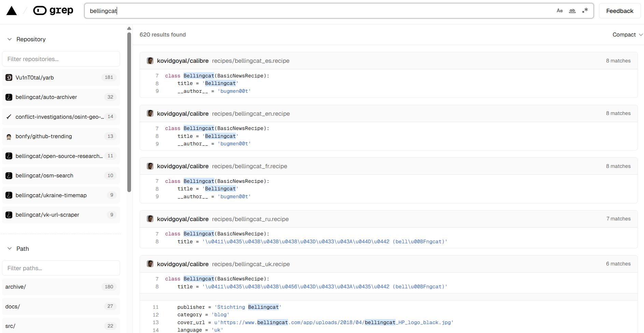
Task: Select the Vu1nT0tal/yarb repository icon
Action: (9, 77)
